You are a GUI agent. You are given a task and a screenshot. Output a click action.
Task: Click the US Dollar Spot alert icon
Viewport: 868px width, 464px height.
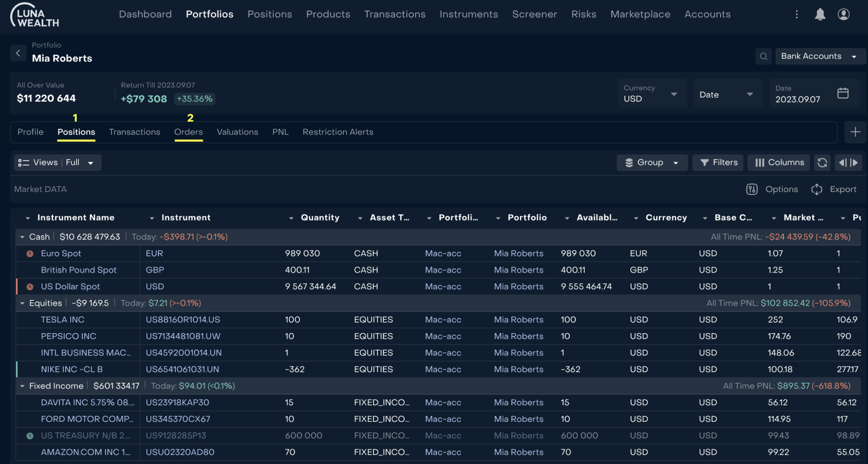pyautogui.click(x=30, y=287)
